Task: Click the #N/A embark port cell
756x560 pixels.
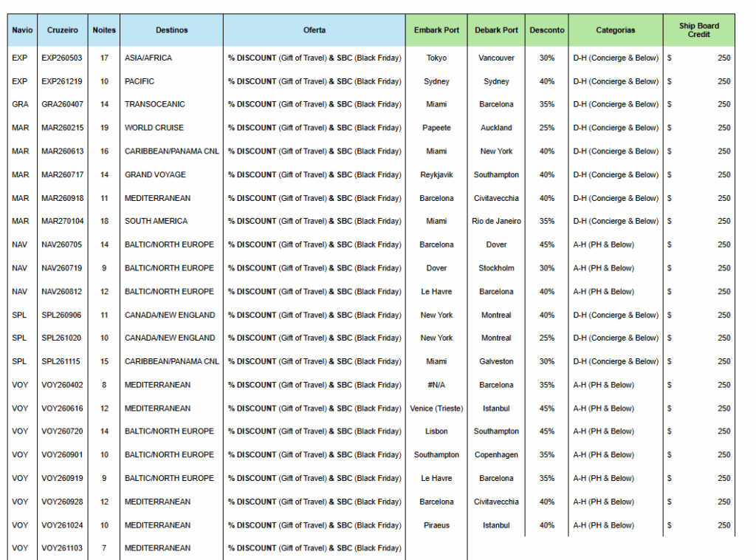Action: (436, 385)
